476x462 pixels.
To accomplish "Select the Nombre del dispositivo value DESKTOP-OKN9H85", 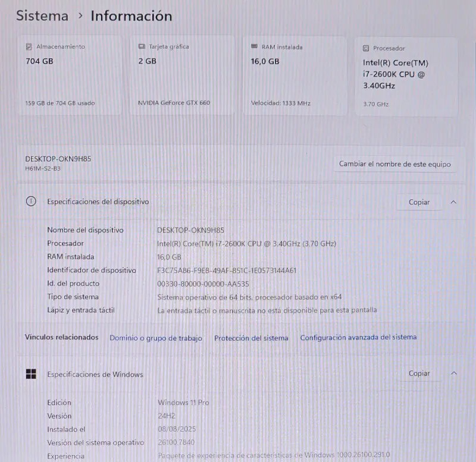I will coord(190,230).
